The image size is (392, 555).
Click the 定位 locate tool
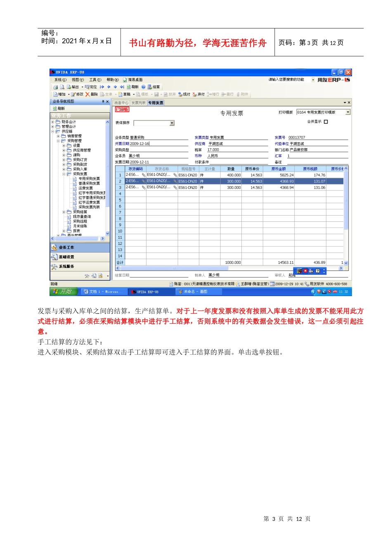91,87
